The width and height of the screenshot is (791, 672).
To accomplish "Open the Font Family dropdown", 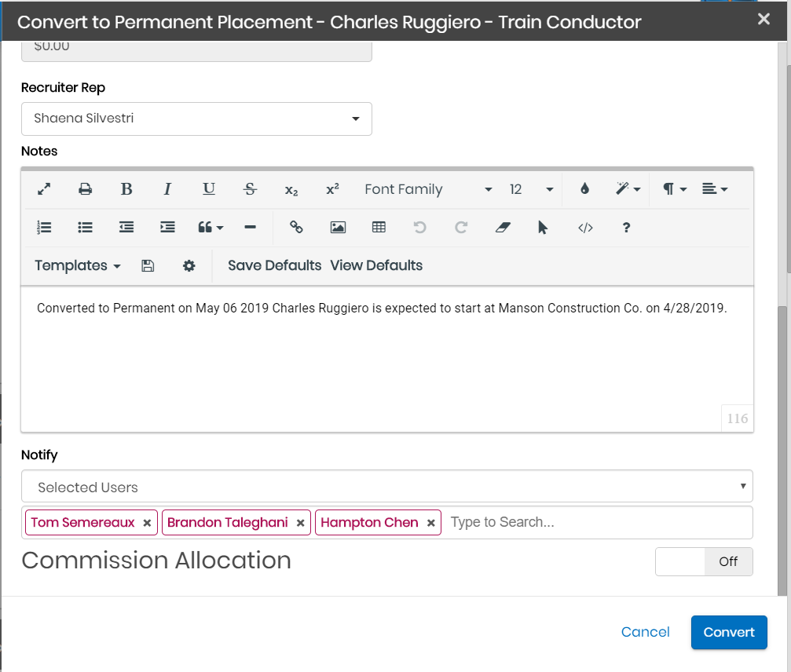I will click(x=428, y=189).
